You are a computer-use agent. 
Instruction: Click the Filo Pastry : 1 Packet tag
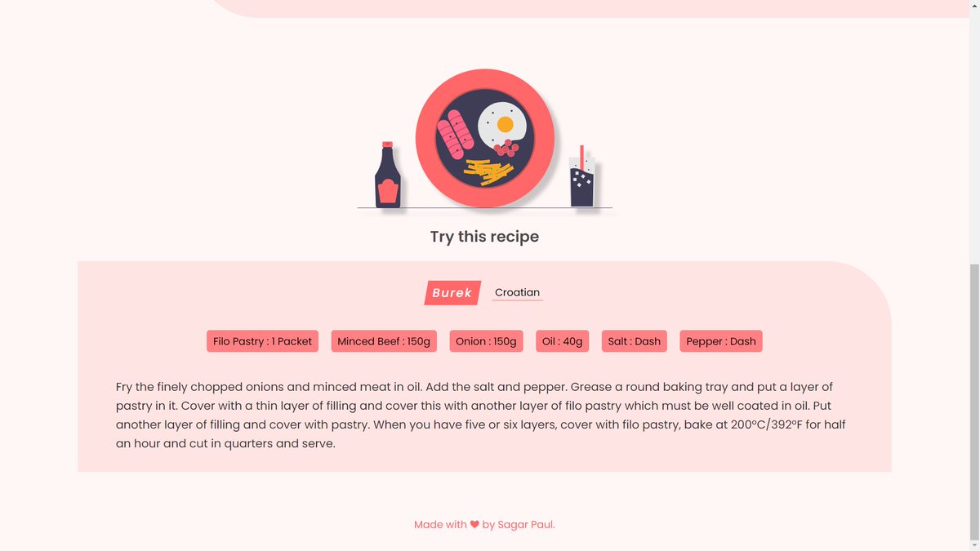point(262,341)
